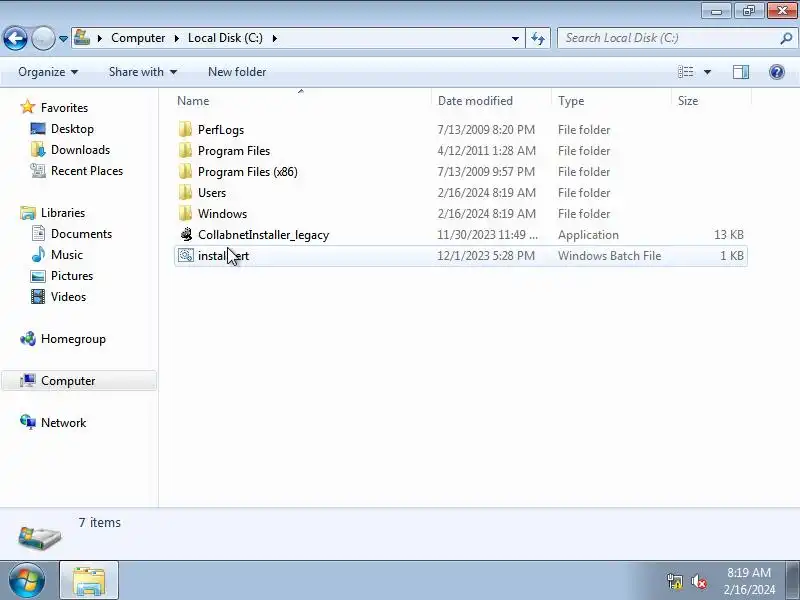Click the Network icon in navigation pane

tap(28, 422)
